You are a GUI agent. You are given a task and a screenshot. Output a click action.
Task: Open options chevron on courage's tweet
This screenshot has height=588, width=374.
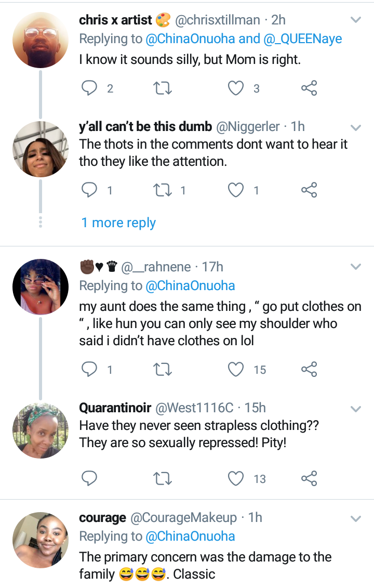pyautogui.click(x=356, y=519)
